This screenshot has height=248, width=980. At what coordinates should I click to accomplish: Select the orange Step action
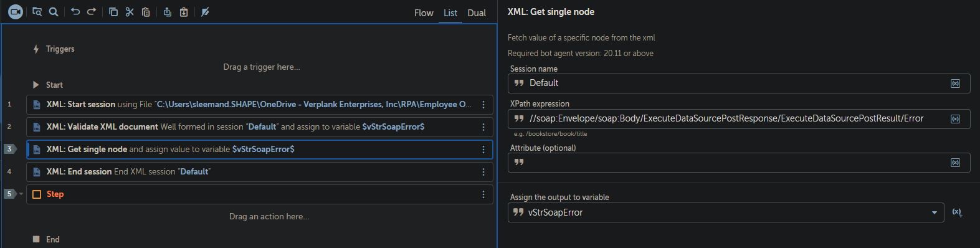260,194
